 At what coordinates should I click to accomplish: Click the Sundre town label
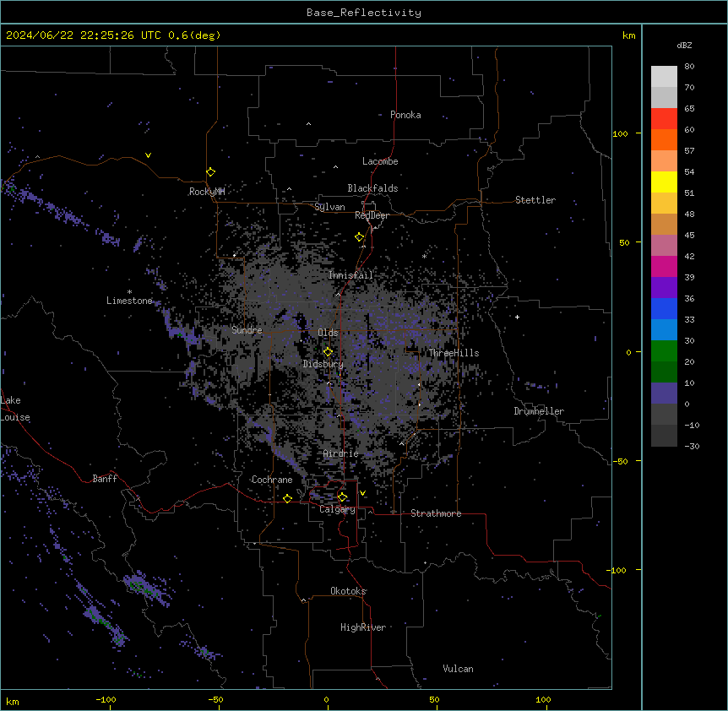point(247,330)
